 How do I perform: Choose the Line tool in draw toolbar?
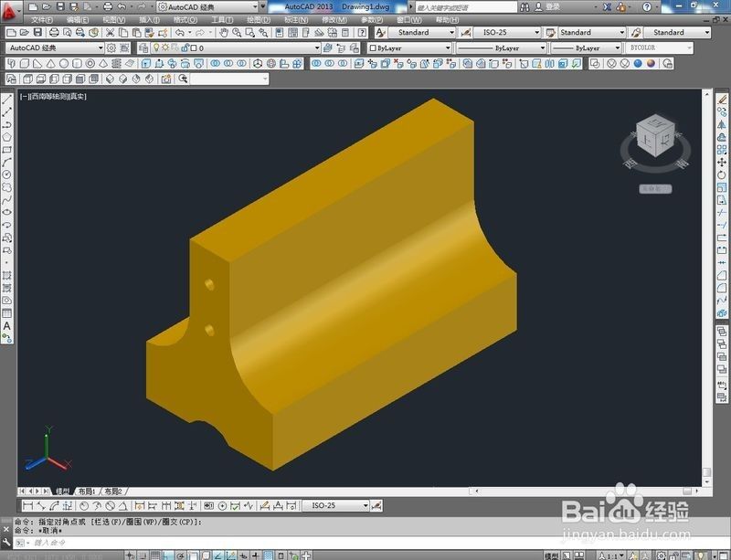[x=7, y=100]
